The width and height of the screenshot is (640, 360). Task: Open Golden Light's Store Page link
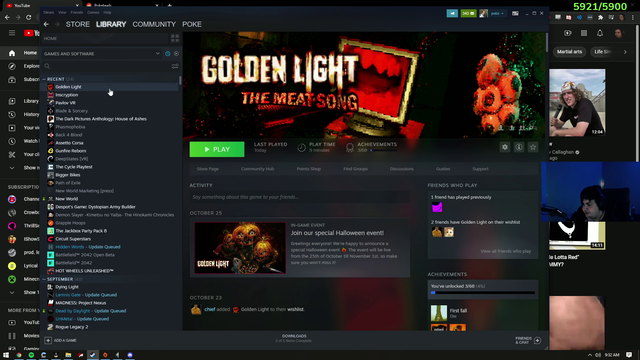pyautogui.click(x=208, y=169)
